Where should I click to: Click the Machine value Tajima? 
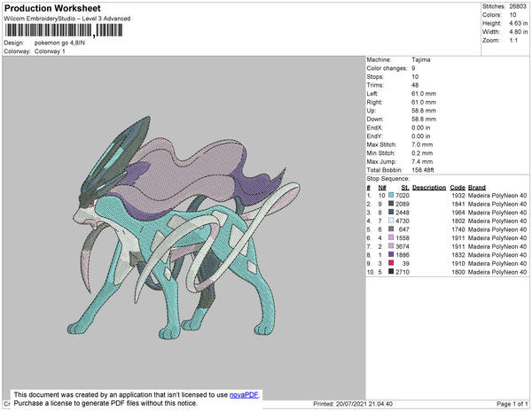pos(421,59)
